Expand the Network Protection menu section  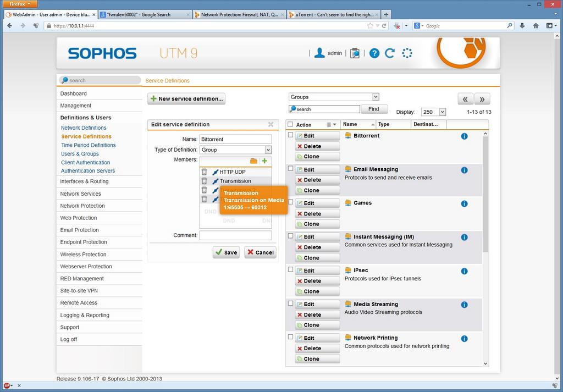click(82, 206)
